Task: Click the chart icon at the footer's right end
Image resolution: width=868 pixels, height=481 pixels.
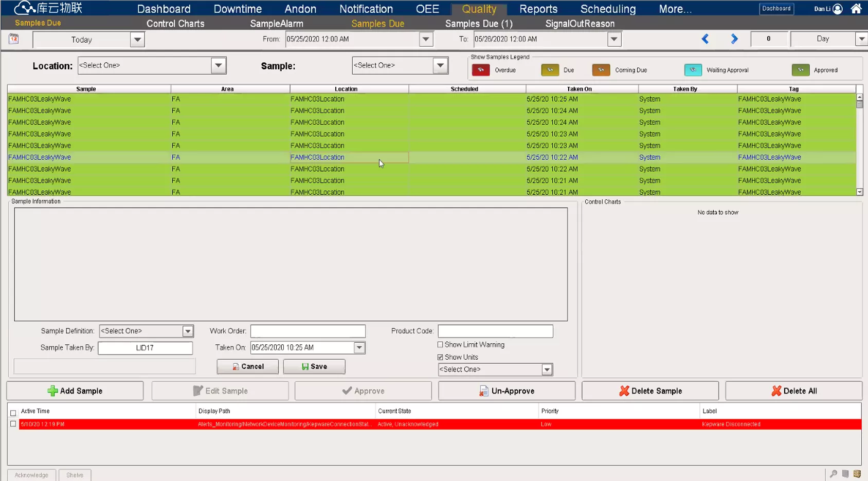Action: pyautogui.click(x=857, y=474)
